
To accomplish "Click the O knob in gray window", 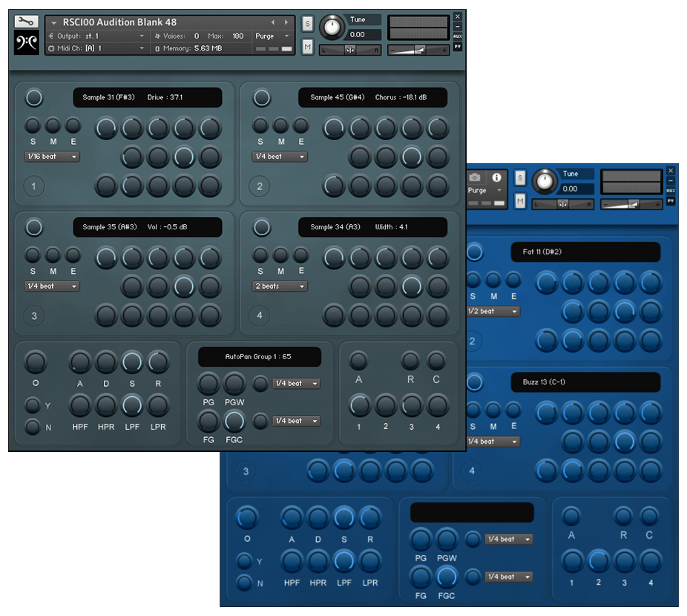I will click(36, 362).
